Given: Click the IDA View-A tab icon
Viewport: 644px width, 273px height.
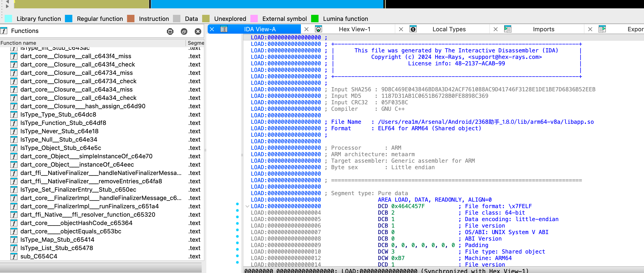Looking at the screenshot, I should [224, 29].
